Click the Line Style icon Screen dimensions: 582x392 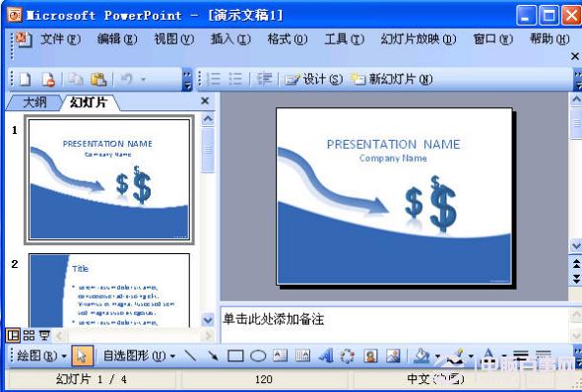pos(521,356)
